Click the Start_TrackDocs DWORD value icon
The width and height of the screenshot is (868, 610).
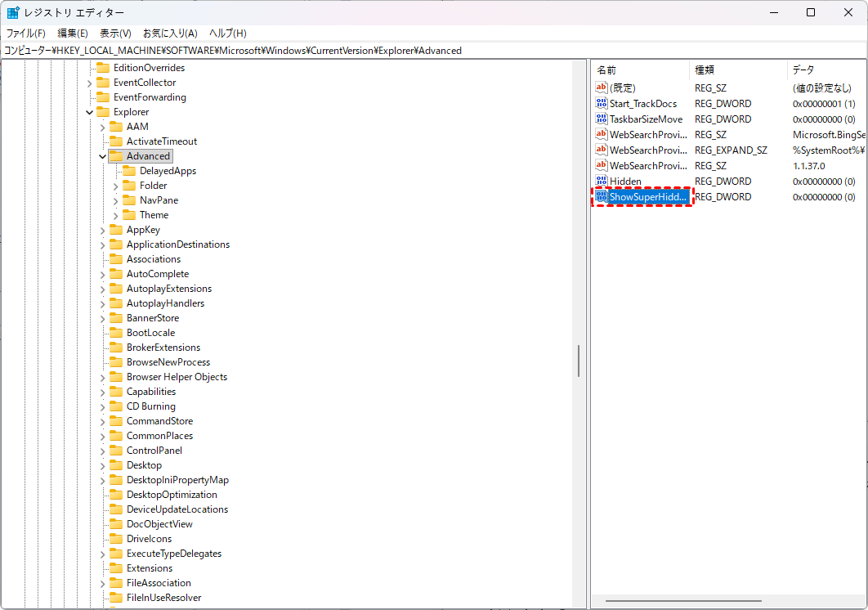coord(602,104)
